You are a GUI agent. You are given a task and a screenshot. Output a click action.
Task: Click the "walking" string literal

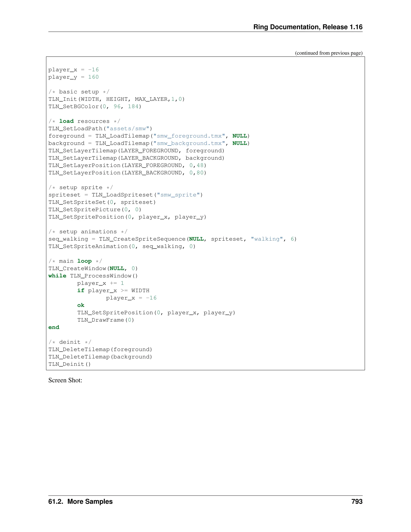267,239
